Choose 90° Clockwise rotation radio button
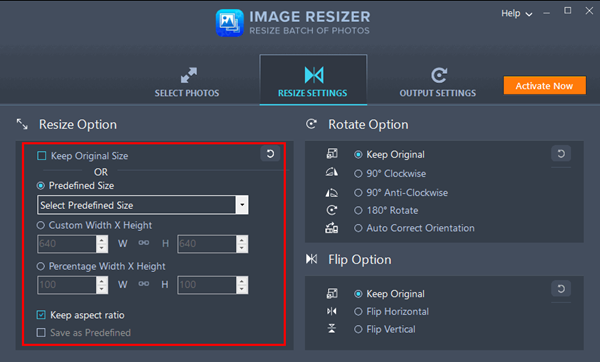 358,174
